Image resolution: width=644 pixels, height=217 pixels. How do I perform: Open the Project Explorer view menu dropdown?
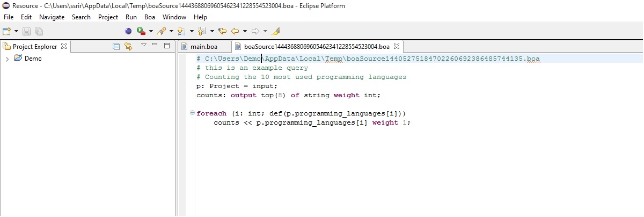(143, 46)
